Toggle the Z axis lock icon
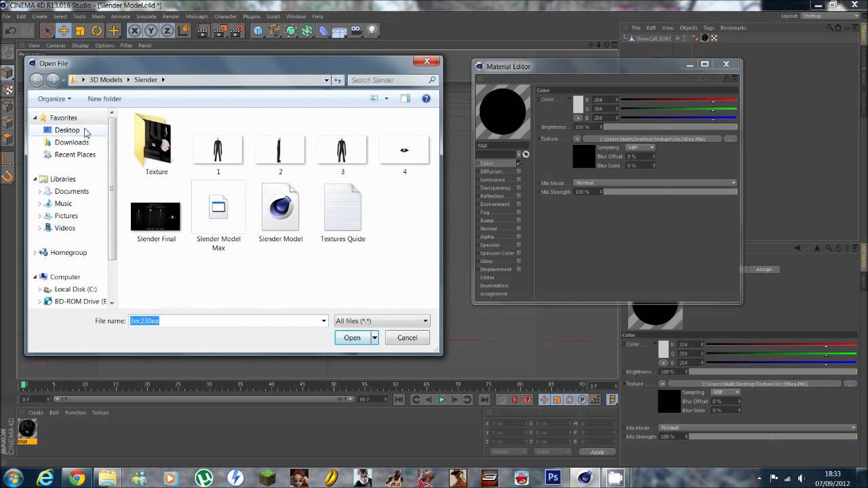 [x=167, y=30]
